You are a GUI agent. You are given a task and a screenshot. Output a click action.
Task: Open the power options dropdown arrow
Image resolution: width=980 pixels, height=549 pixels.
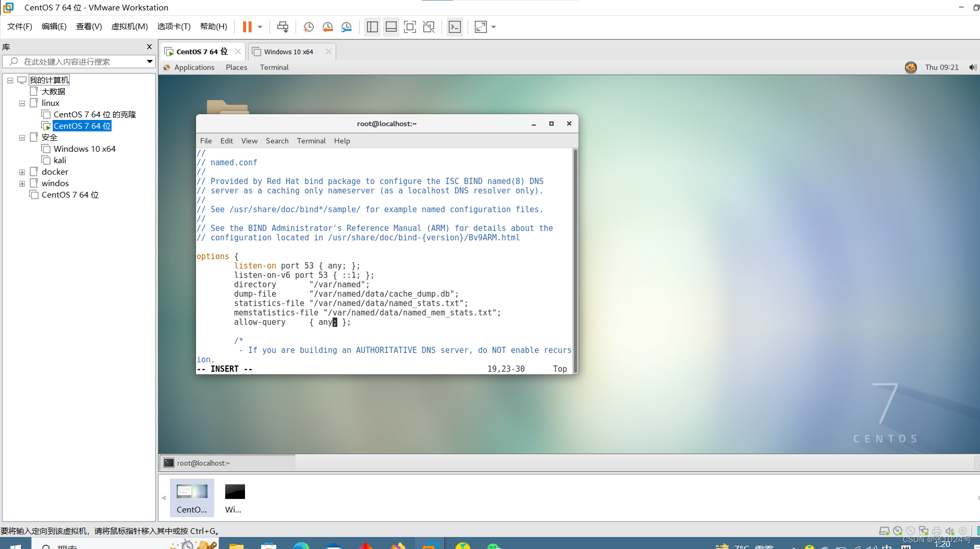259,27
